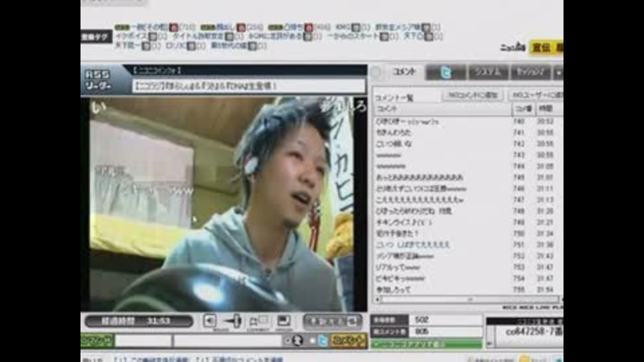The image size is (644, 362).
Task: Focus the wide comment text input field
Action: click(227, 341)
